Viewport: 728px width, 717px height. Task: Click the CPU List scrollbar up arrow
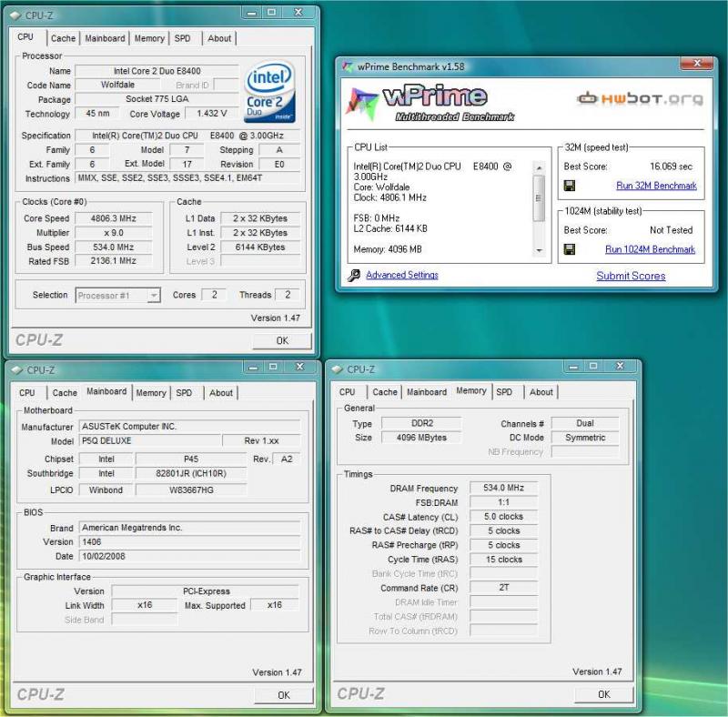pos(539,167)
